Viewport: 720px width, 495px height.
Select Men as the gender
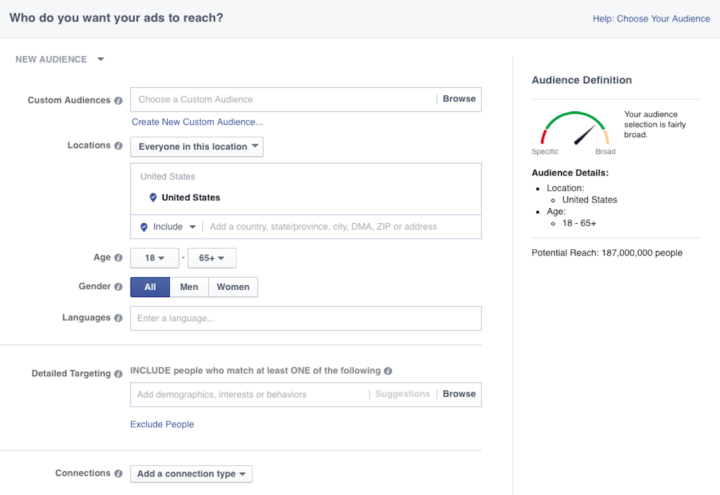pos(189,287)
